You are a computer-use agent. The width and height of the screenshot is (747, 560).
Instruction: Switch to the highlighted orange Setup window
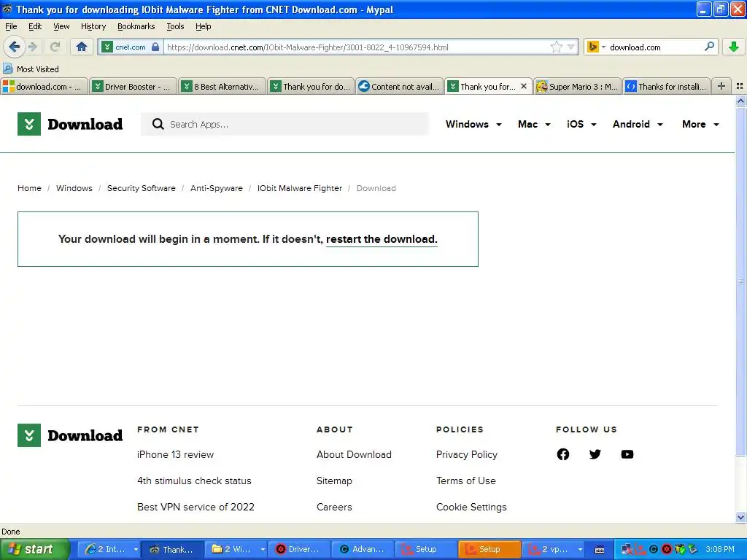[x=489, y=549]
